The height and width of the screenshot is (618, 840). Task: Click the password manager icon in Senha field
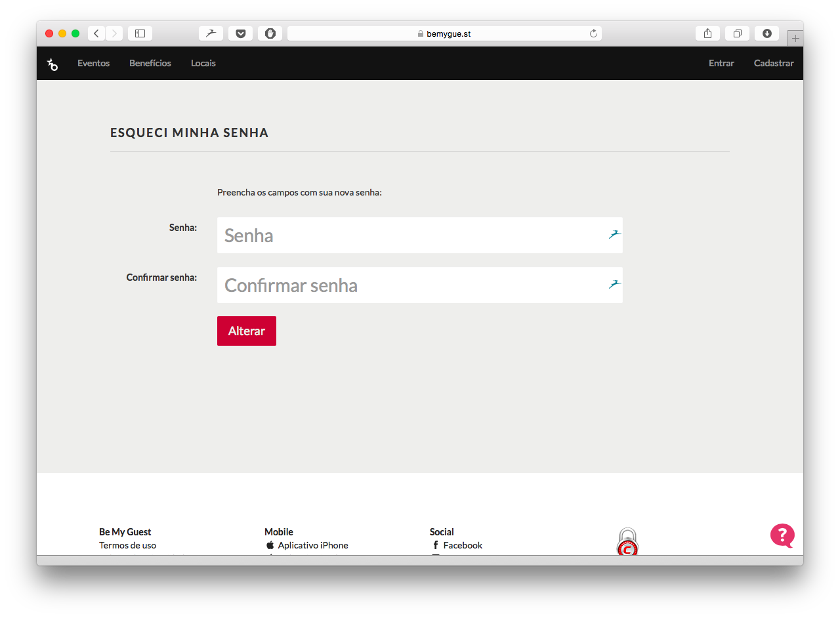(614, 234)
